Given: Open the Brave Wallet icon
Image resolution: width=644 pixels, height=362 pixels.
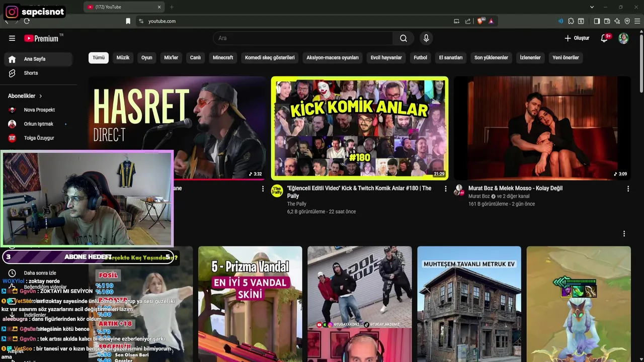Looking at the screenshot, I should tap(607, 21).
